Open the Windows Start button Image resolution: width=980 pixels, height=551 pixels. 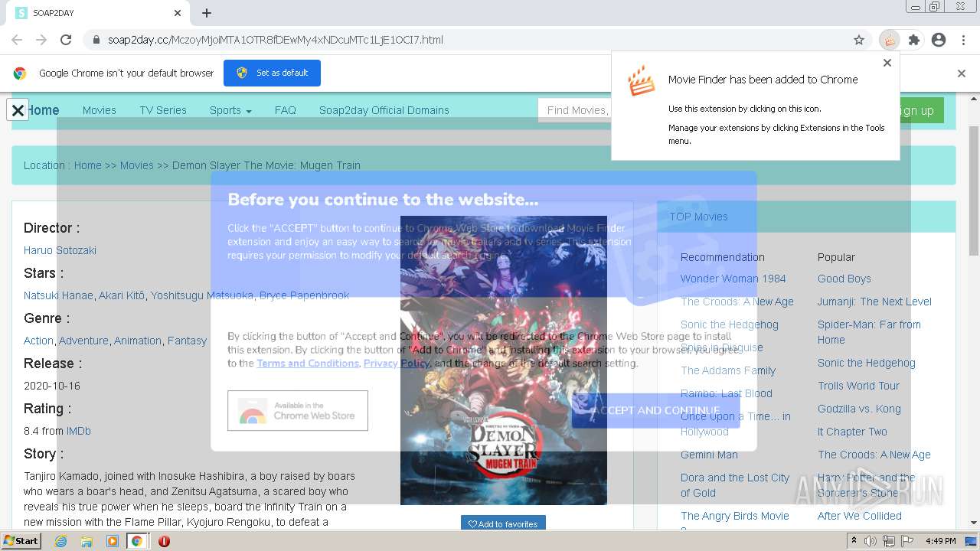(x=21, y=540)
